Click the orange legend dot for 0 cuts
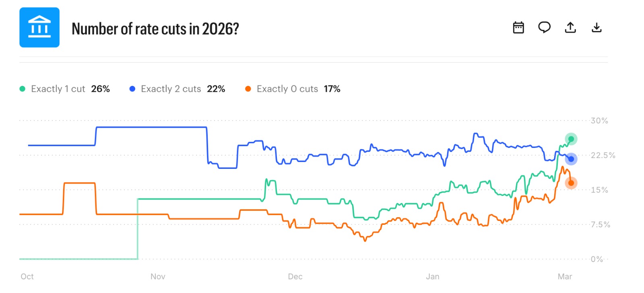The width and height of the screenshot is (644, 293). tap(248, 89)
